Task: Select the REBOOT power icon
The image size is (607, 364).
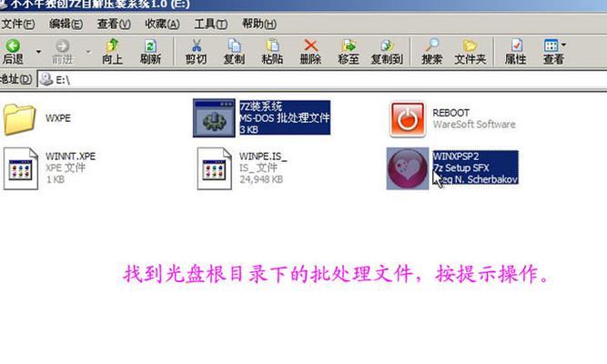Action: click(x=408, y=119)
